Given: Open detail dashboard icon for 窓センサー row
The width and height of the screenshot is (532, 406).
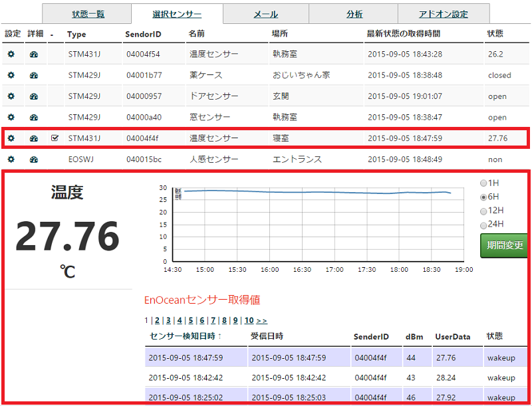Looking at the screenshot, I should tap(34, 118).
